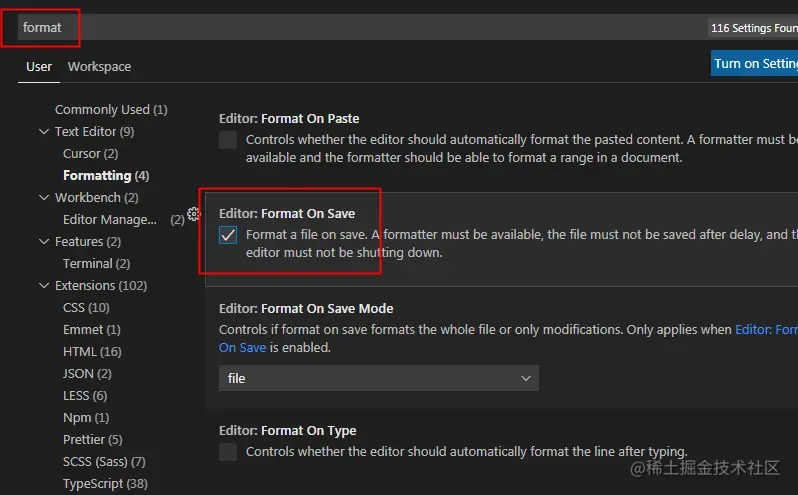Select the Prettier extension settings
The width and height of the screenshot is (798, 495).
coord(92,440)
